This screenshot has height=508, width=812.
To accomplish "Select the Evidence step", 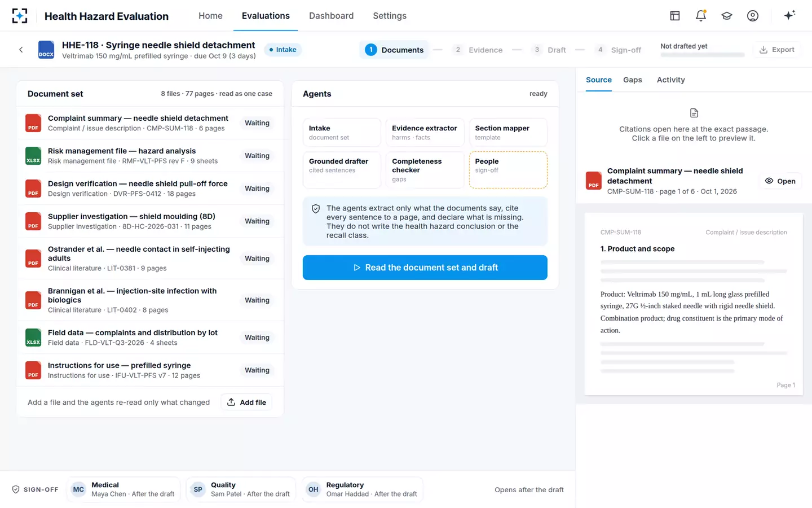I will [478, 50].
